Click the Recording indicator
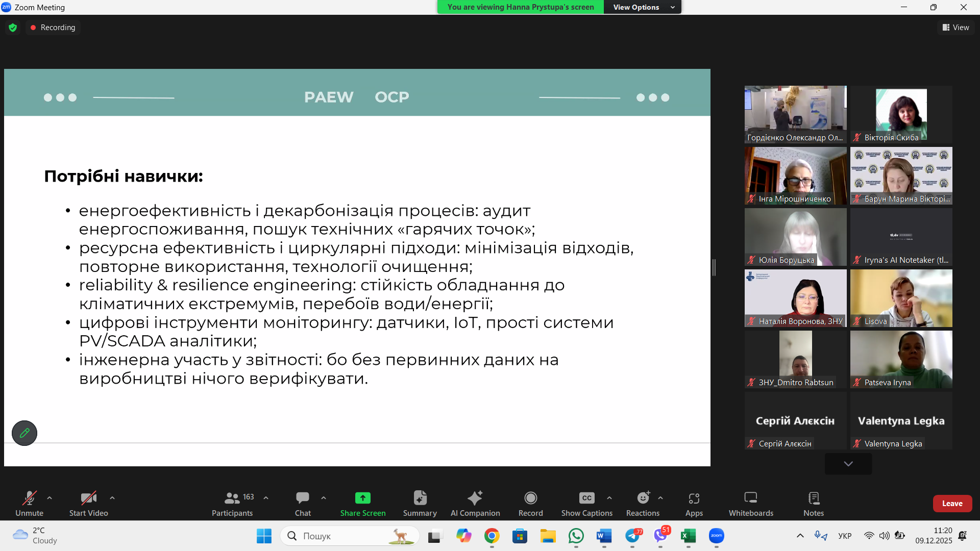 (53, 27)
